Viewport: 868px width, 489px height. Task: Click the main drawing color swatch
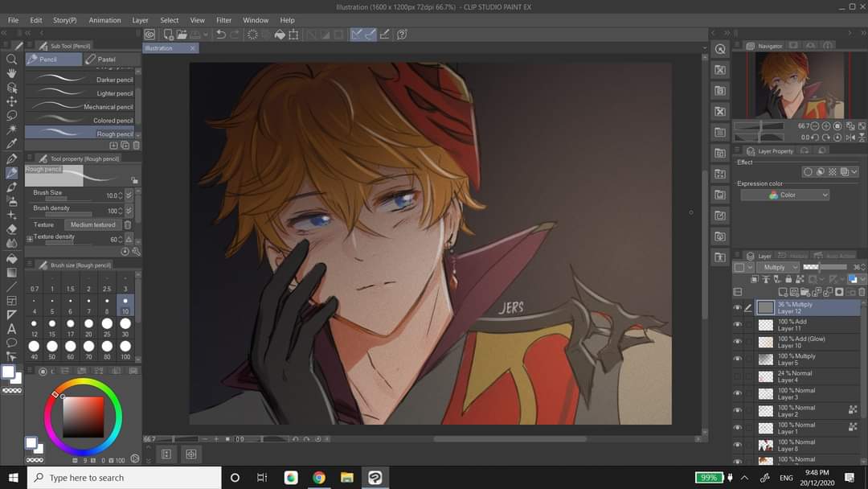(x=8, y=372)
